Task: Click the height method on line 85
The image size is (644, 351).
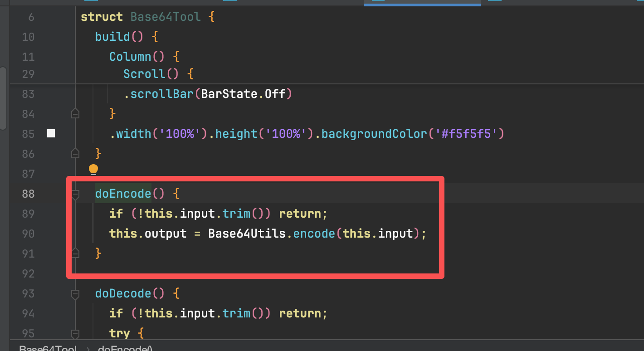Action: (236, 134)
